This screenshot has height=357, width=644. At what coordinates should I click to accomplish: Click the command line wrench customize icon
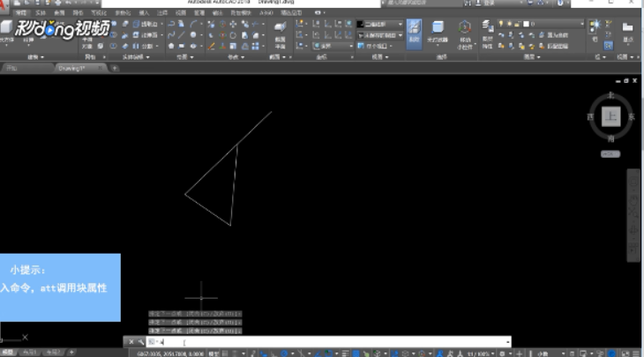[x=141, y=341]
